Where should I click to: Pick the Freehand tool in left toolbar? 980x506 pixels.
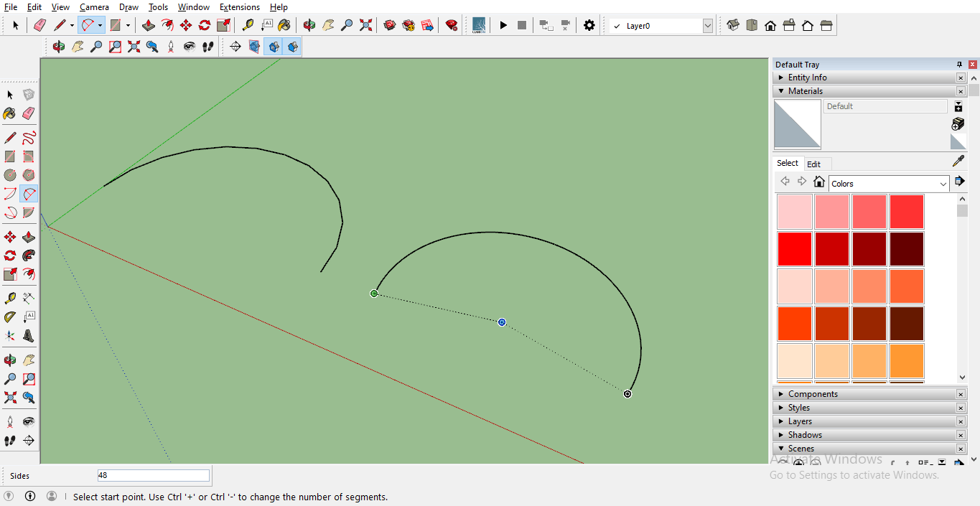(29, 138)
